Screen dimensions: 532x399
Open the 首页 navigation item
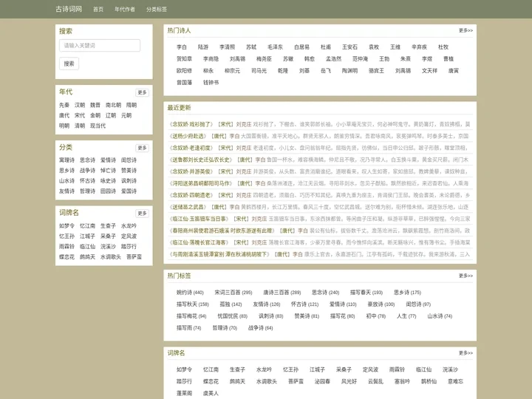98,10
